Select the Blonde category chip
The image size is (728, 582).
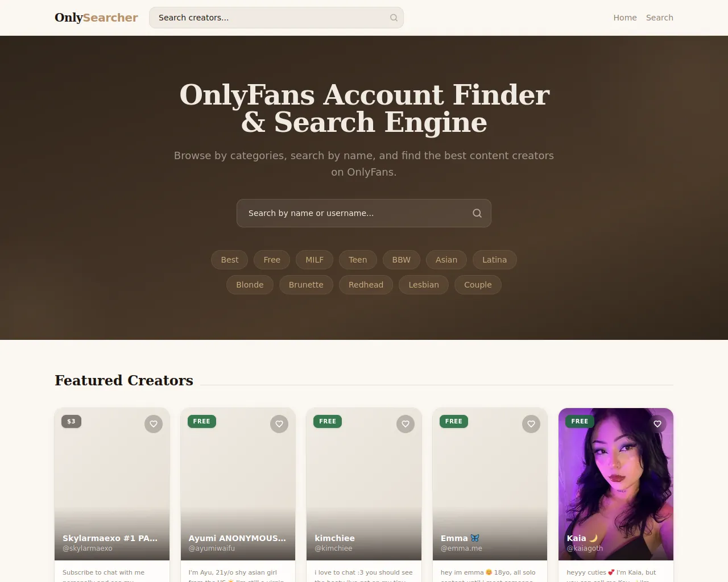coord(250,285)
